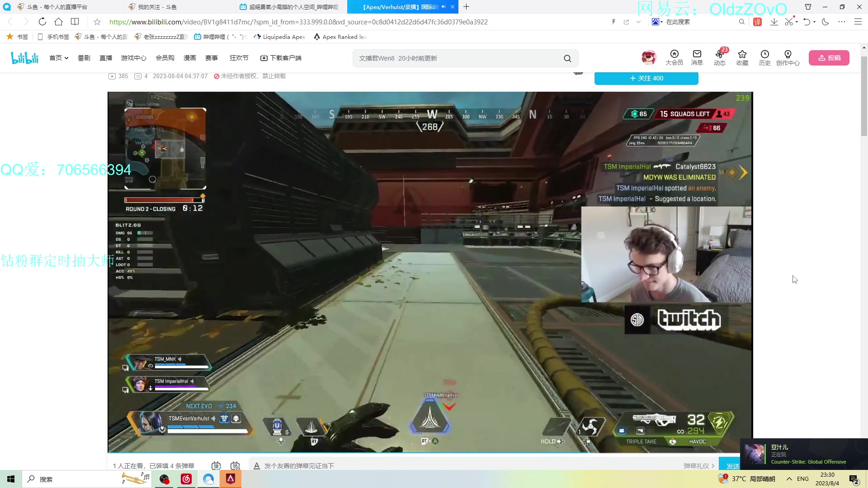Viewport: 868px width, 488px height.
Task: Expand the undo history dropdown arrow
Action: click(x=814, y=22)
